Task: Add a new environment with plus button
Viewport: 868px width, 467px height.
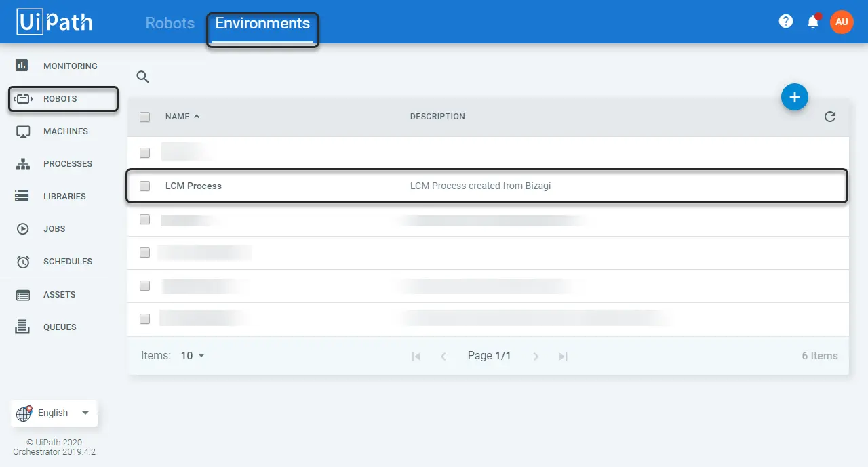Action: pyautogui.click(x=795, y=97)
